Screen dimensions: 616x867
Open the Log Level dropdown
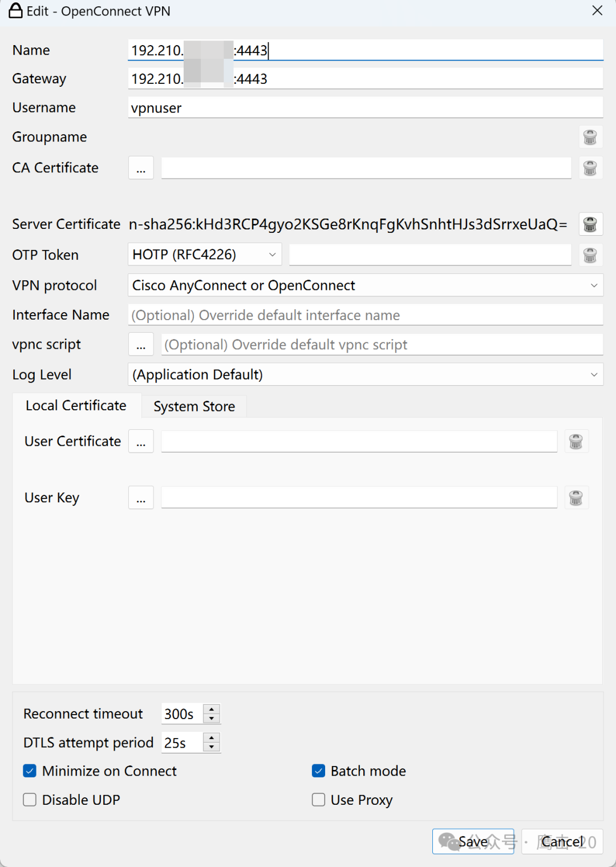(366, 374)
